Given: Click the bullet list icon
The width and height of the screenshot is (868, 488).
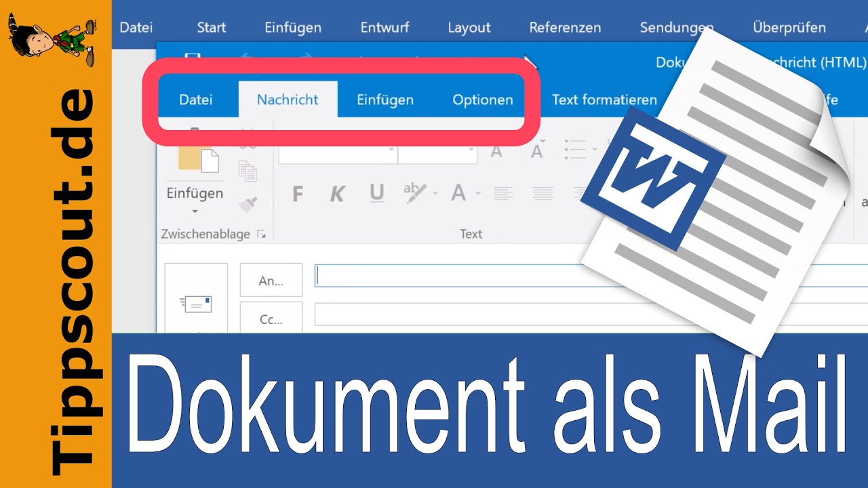Looking at the screenshot, I should (576, 149).
